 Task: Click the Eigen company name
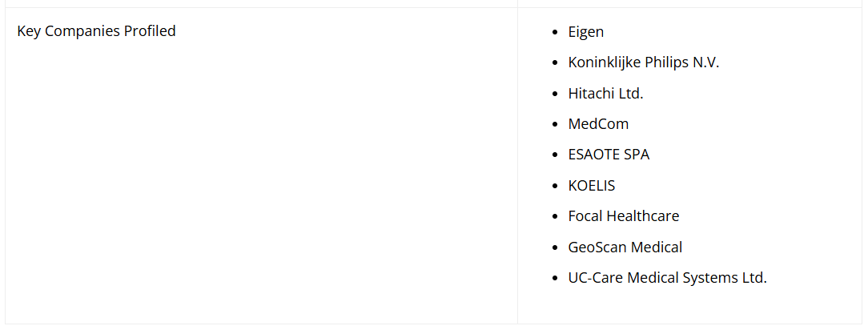click(586, 32)
